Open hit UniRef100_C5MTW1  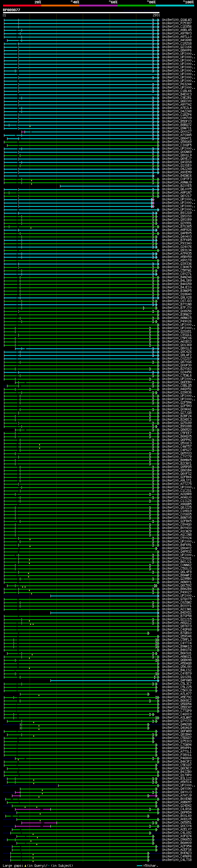(177, 271)
